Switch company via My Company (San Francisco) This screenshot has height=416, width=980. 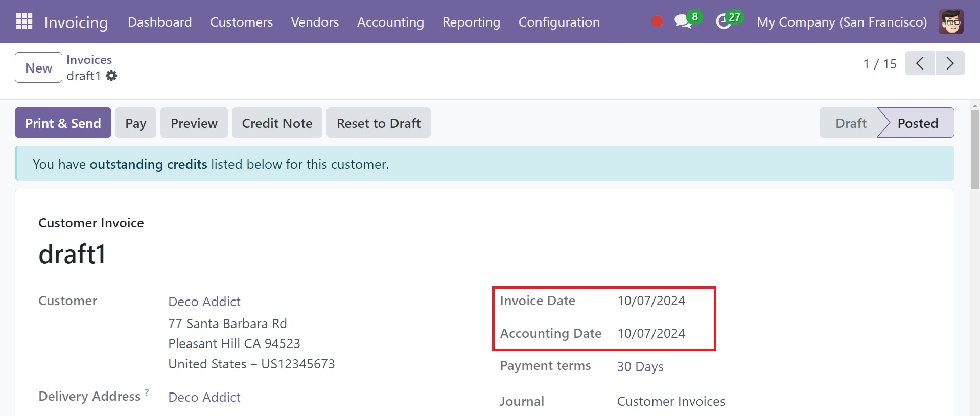click(842, 22)
